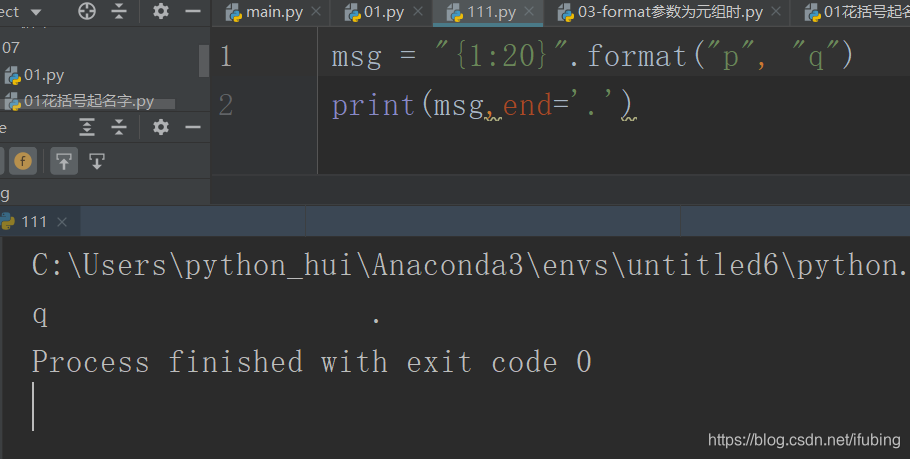Click 'Process finished with exit code 0' text
Viewport: 910px width, 459px height.
point(312,362)
